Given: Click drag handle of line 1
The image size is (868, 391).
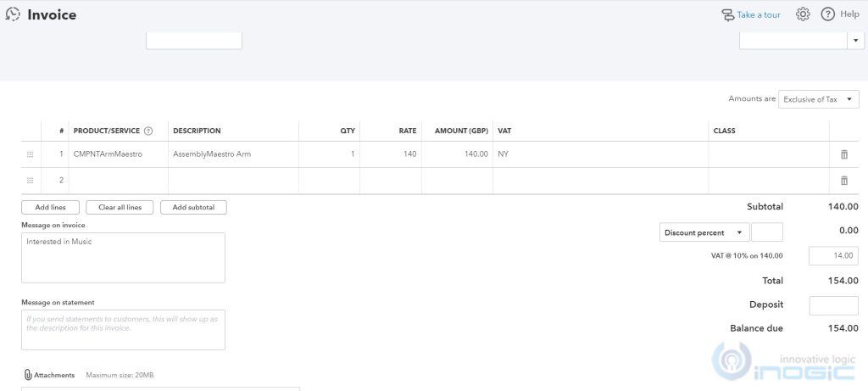Looking at the screenshot, I should coord(31,154).
